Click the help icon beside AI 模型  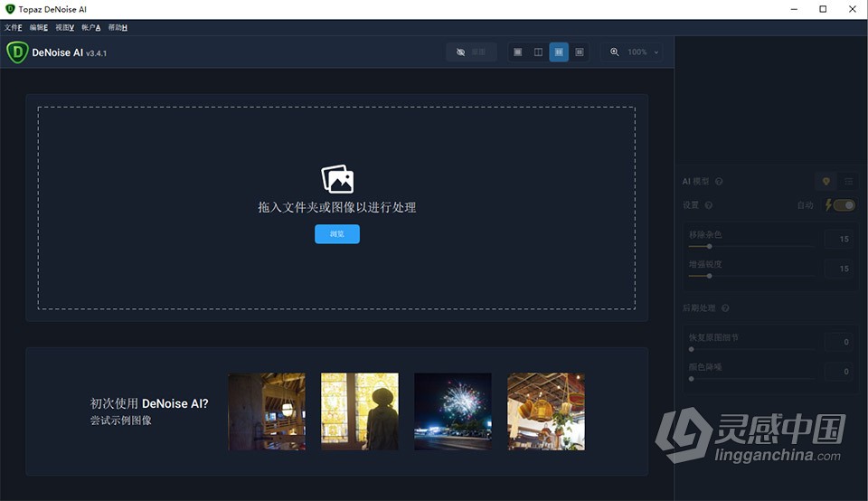coord(719,182)
